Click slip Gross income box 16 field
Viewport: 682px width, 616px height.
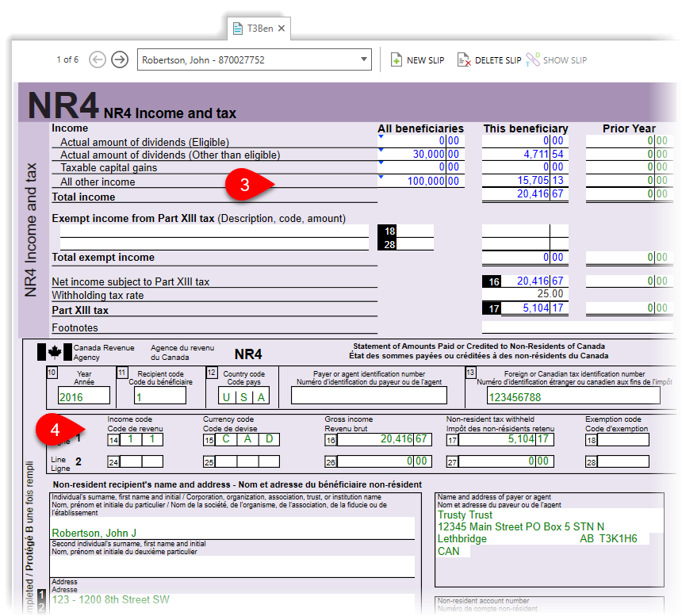(x=385, y=439)
